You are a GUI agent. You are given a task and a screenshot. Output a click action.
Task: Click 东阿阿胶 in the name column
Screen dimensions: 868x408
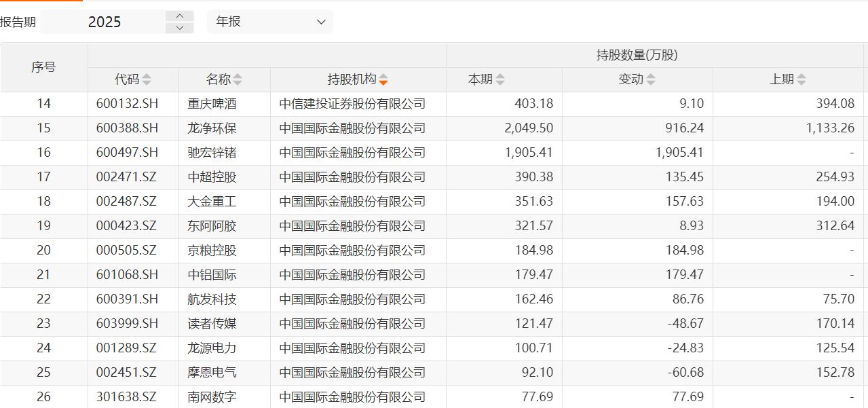(x=212, y=226)
